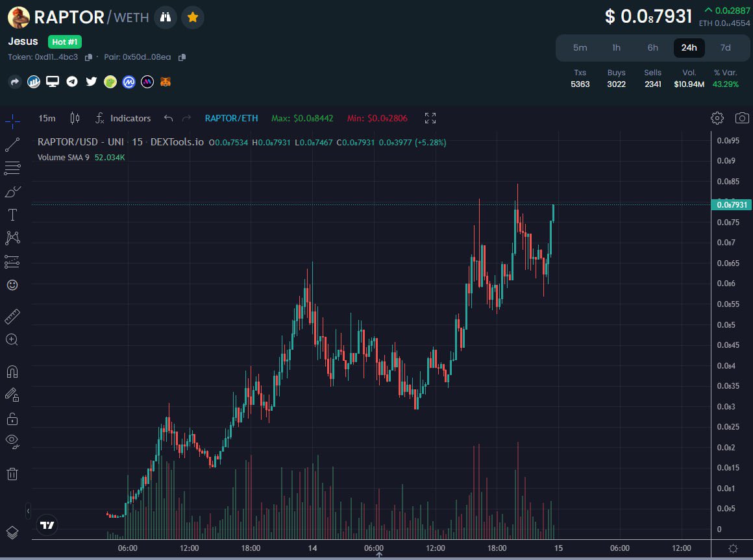This screenshot has width=753, height=560.
Task: Copy the pair address
Action: [182, 57]
